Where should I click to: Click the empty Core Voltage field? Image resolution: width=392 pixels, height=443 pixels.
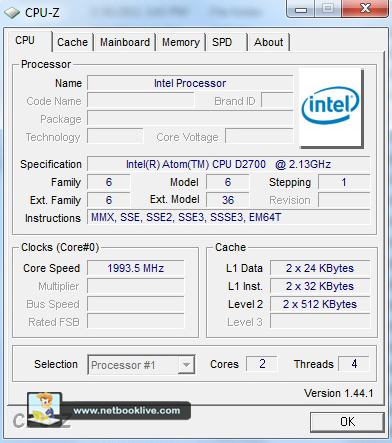[259, 137]
